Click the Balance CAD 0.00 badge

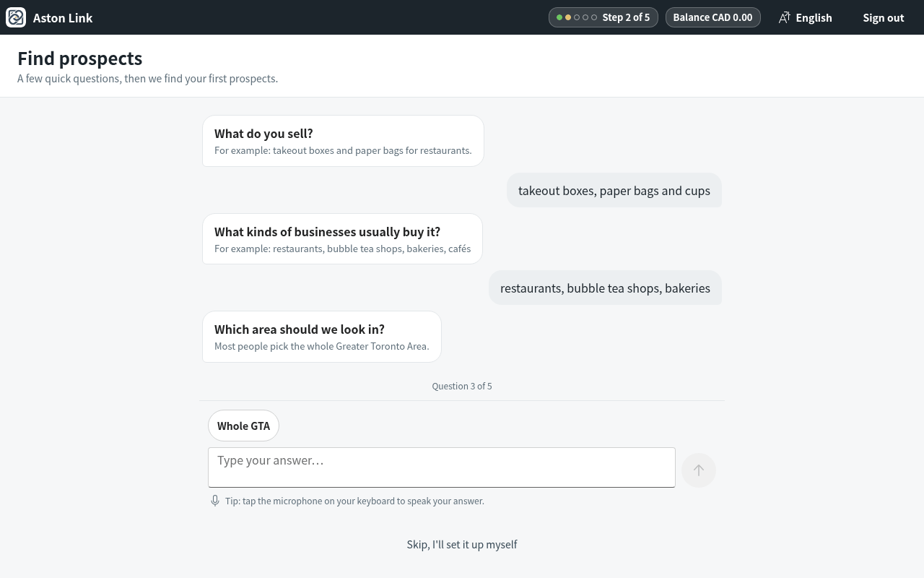pos(712,17)
